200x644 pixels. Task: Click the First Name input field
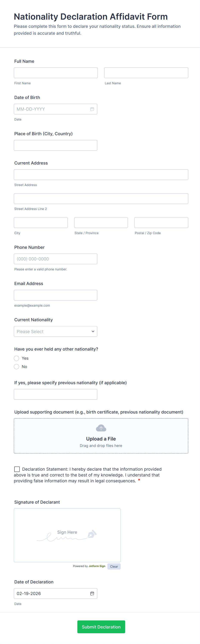[56, 73]
